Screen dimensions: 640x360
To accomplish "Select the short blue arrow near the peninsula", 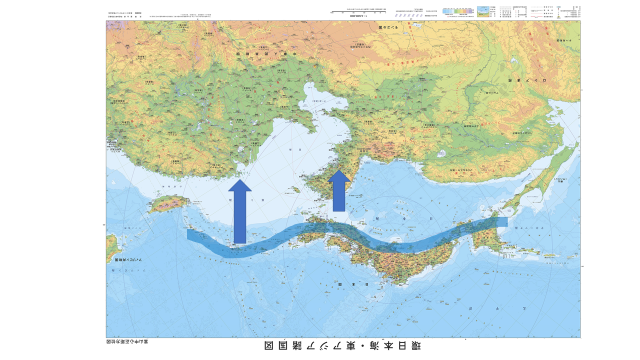I will tap(339, 191).
